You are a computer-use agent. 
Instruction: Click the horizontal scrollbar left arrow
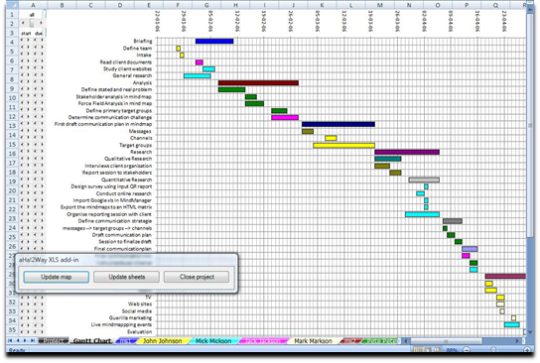[x=406, y=341]
